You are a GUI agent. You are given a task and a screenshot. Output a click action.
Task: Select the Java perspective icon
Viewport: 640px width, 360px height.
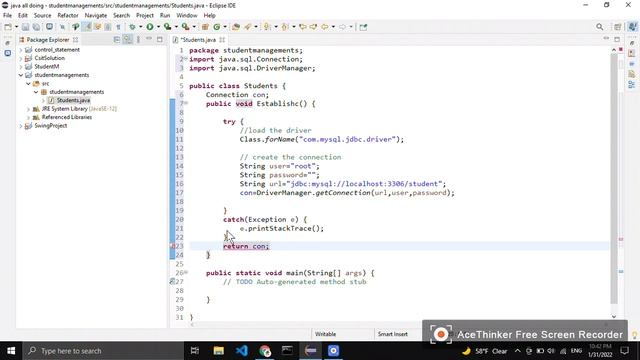tap(632, 27)
